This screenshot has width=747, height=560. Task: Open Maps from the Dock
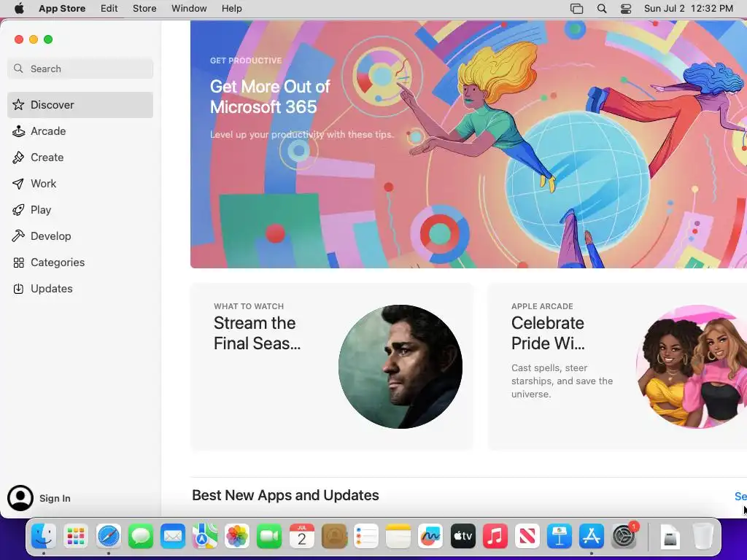(x=205, y=537)
